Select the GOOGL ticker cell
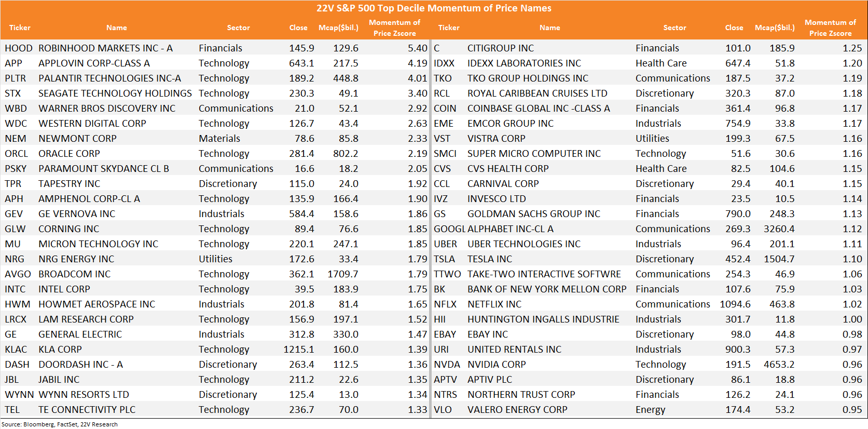Viewport: 868px width, 429px height. click(x=449, y=229)
